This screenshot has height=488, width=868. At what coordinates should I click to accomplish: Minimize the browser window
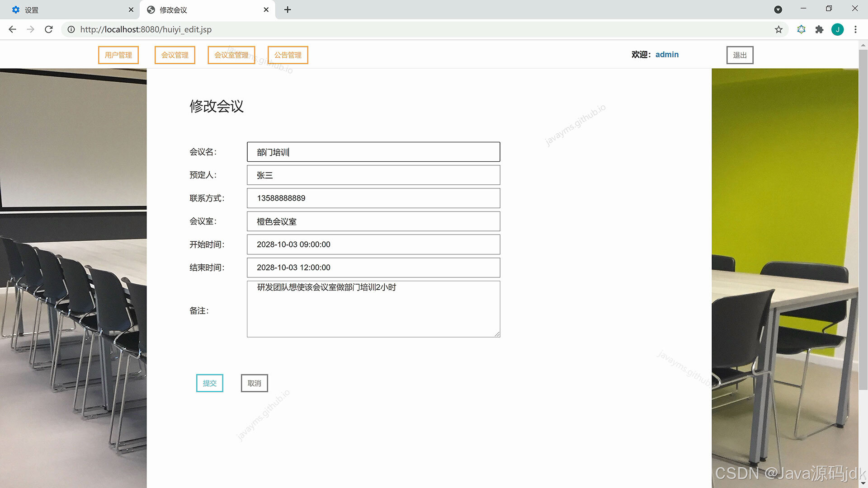pos(803,9)
